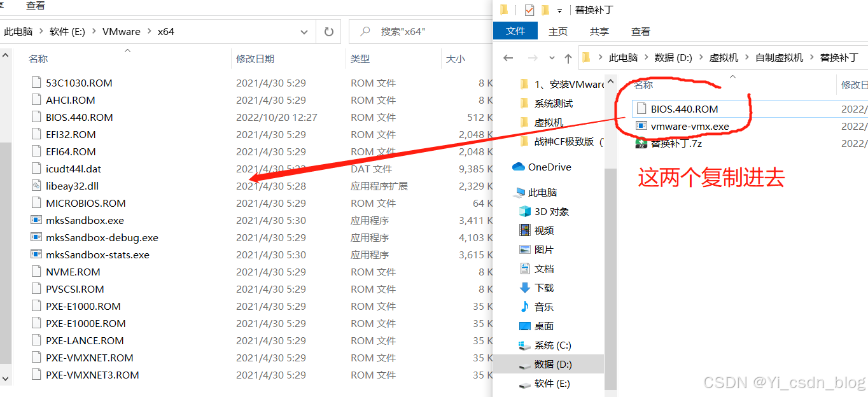Expand chevron after 虚拟机 in right address bar
The image size is (868, 397).
pyautogui.click(x=747, y=57)
